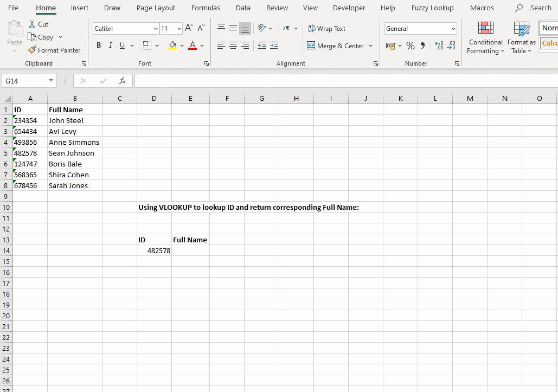Click the Increase Indent icon
Viewport: 558px width, 392px height.
[x=274, y=46]
